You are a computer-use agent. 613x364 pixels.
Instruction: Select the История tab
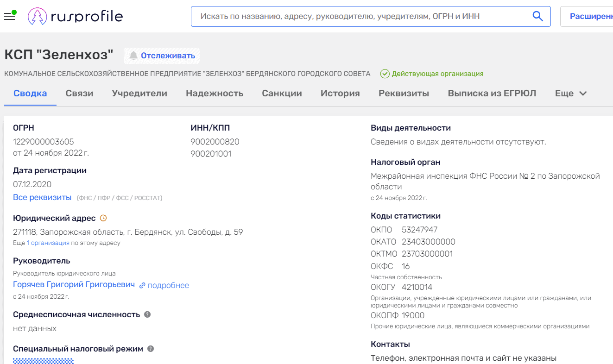[x=340, y=93]
